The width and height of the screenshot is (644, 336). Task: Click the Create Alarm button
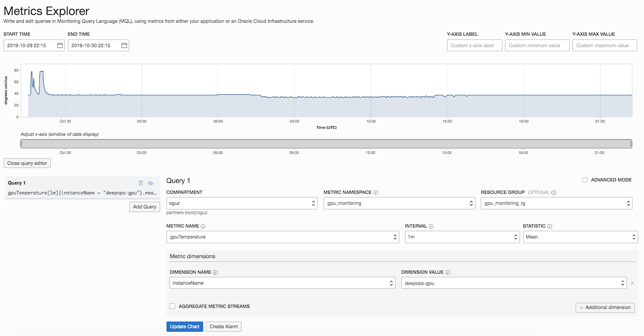click(223, 326)
